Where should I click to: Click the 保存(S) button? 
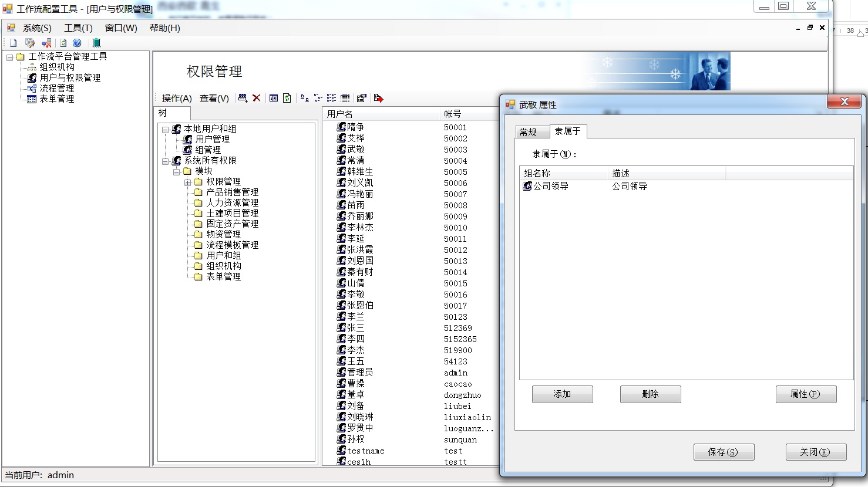coord(723,452)
